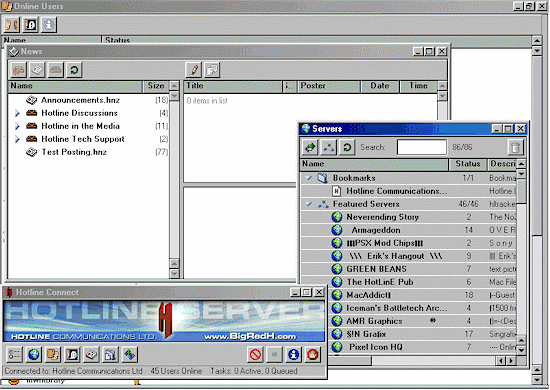The width and height of the screenshot is (550, 390).
Task: Click the reply note icon in News window
Action: [212, 70]
